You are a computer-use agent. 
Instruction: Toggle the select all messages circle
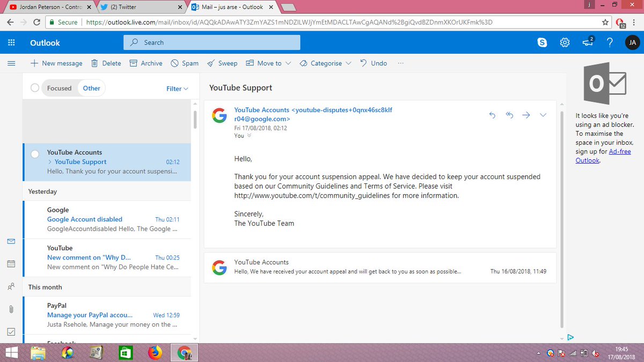point(35,88)
